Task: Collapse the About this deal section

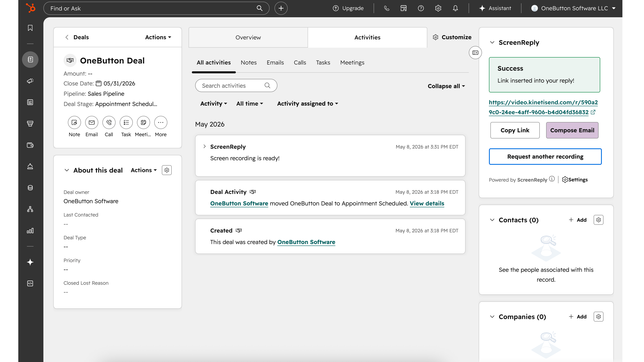Action: click(x=66, y=170)
